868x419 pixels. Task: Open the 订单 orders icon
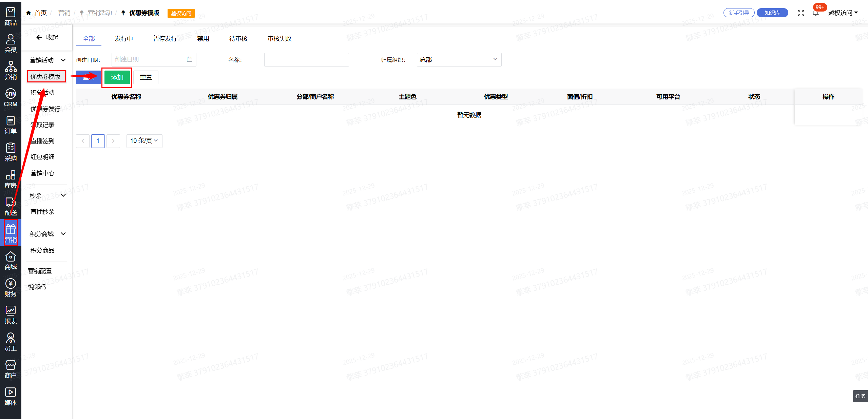click(x=11, y=125)
